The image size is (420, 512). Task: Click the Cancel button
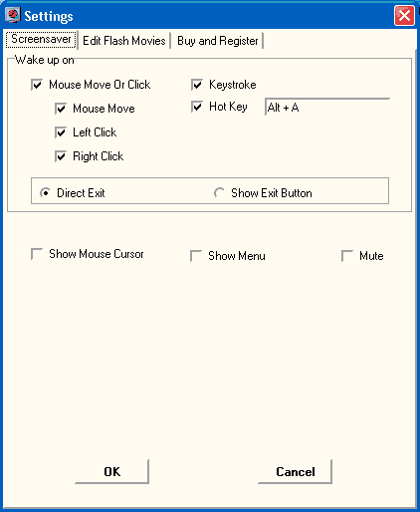click(x=295, y=471)
